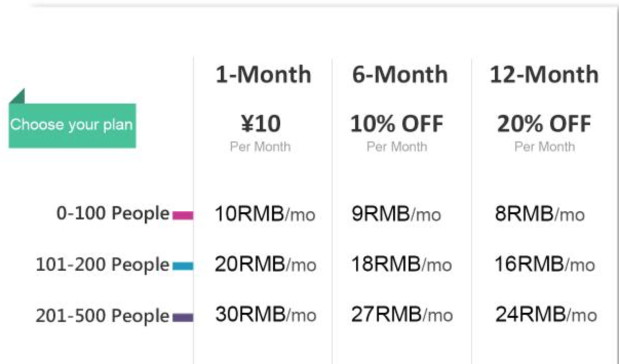Choose the 18RMB/mo price option
This screenshot has height=364, width=619.
[x=401, y=265]
